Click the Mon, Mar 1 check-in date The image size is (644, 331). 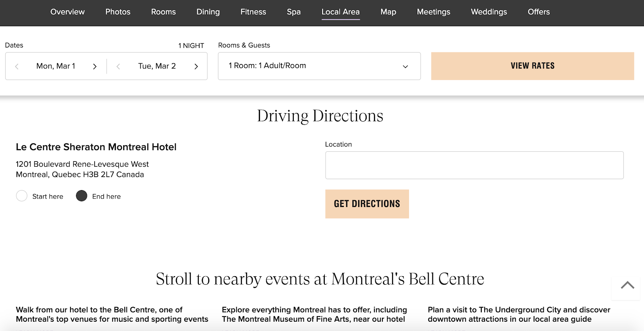point(56,66)
